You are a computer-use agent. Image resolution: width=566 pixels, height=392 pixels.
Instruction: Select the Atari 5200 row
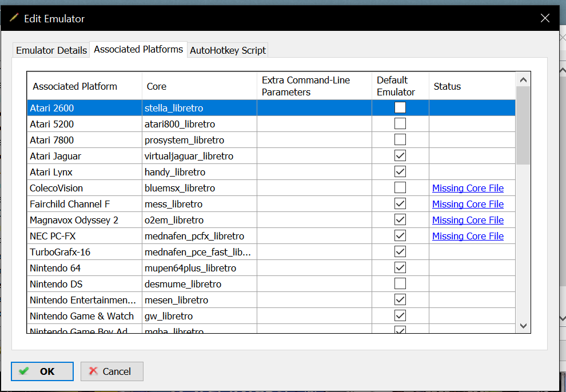click(271, 124)
